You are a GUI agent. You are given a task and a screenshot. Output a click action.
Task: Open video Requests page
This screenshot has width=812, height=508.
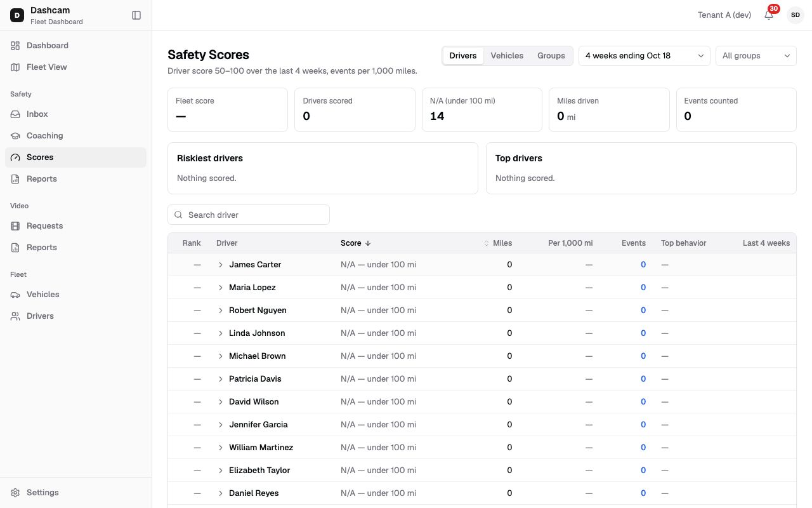tap(75, 226)
